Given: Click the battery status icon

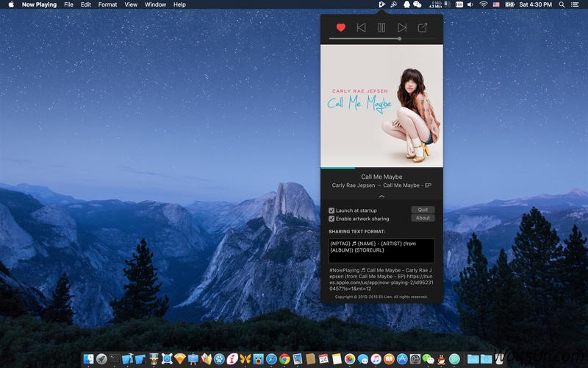Looking at the screenshot, I should click(x=509, y=4).
